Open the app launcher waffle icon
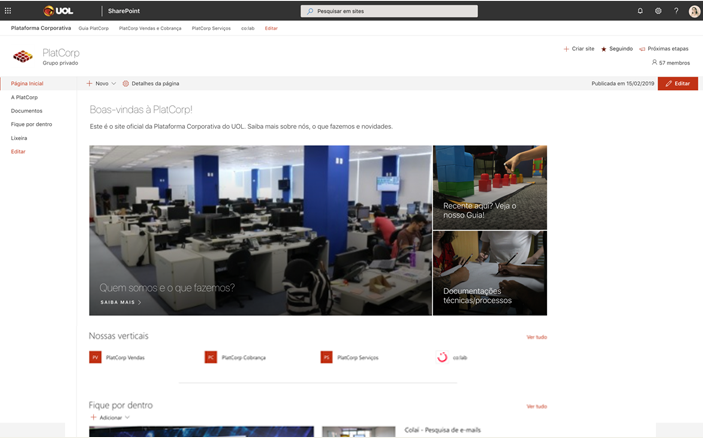Viewport: 703px width, 438px height. click(x=8, y=11)
